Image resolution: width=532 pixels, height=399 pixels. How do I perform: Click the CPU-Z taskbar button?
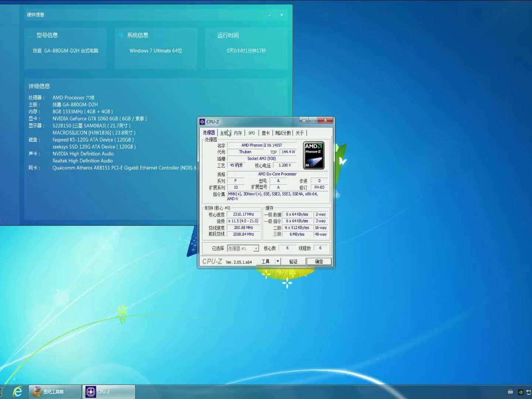pyautogui.click(x=109, y=392)
